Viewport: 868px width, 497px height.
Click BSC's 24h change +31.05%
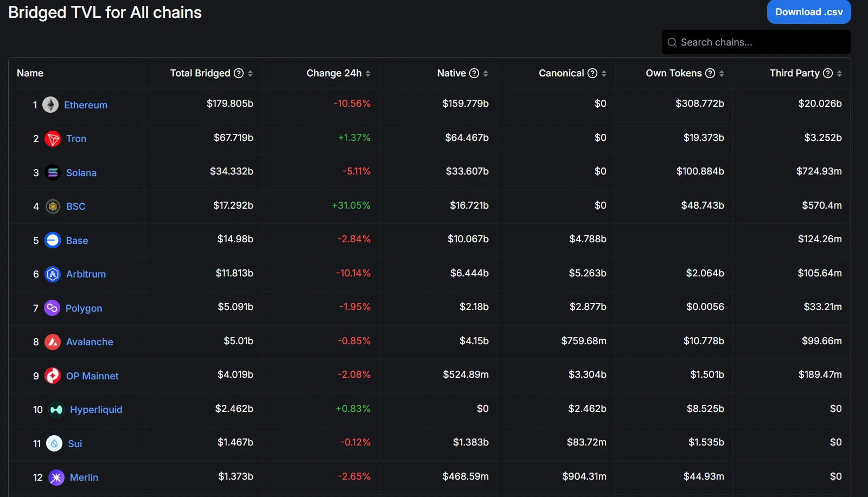pos(351,205)
